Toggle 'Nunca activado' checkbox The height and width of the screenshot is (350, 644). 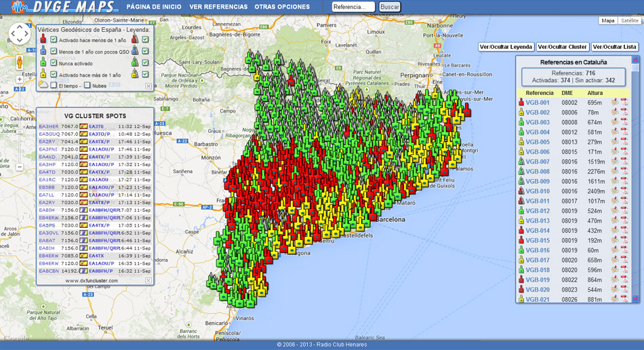[x=54, y=63]
